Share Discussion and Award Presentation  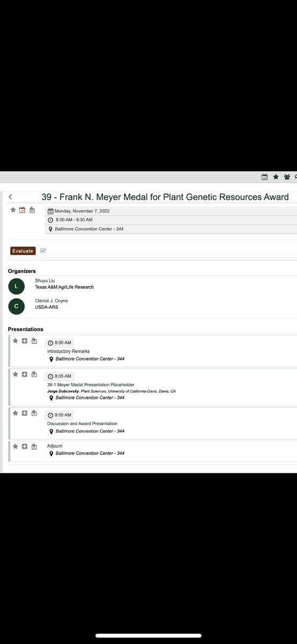[34, 413]
